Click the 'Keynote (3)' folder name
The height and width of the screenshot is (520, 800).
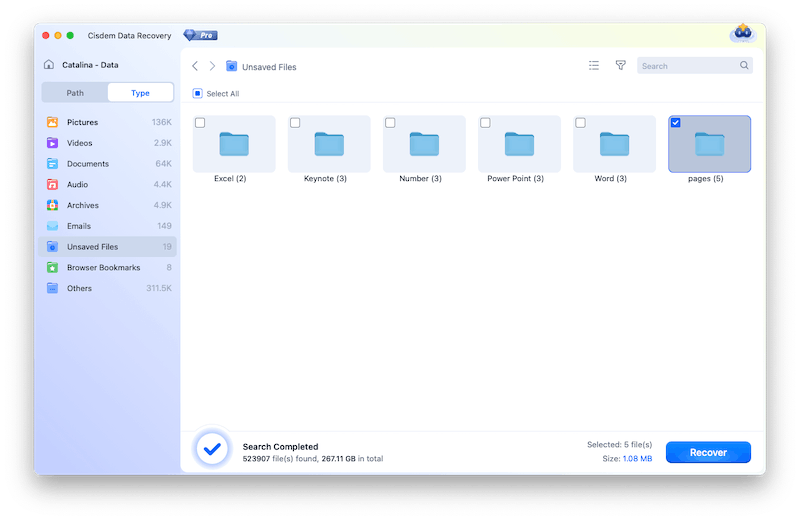point(325,178)
